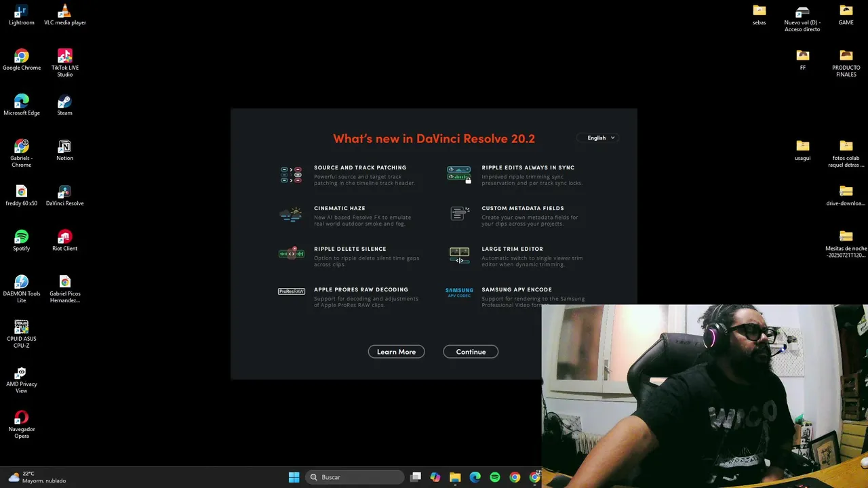This screenshot has height=488, width=868.
Task: Click the Ripple Edits Always in Sync icon
Action: 459,174
